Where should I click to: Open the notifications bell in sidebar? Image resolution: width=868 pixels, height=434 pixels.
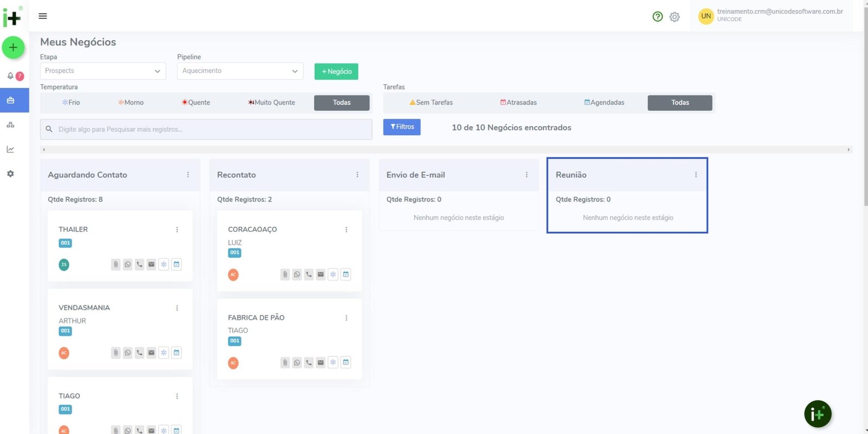point(10,76)
